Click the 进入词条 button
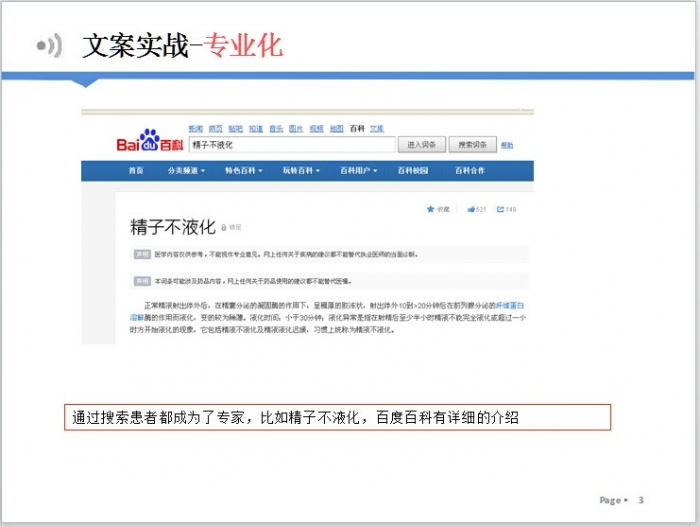The image size is (700, 527). point(421,145)
